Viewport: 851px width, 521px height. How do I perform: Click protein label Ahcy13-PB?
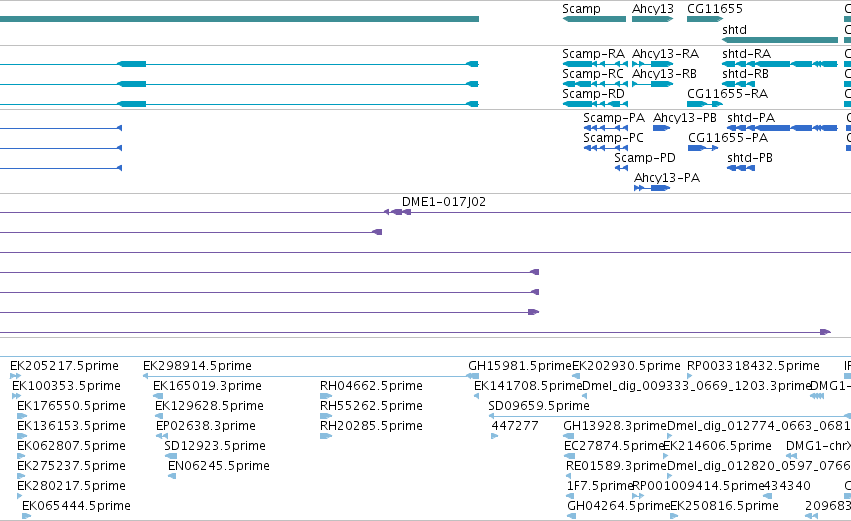684,118
